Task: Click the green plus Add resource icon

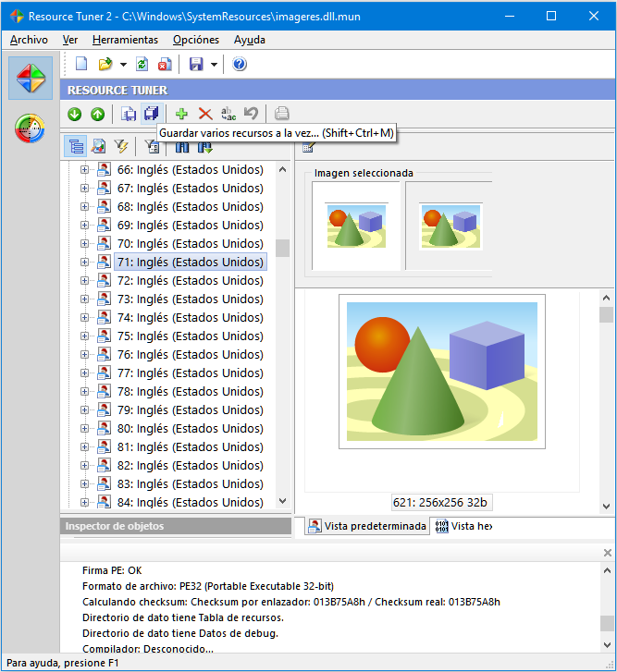Action: tap(182, 114)
